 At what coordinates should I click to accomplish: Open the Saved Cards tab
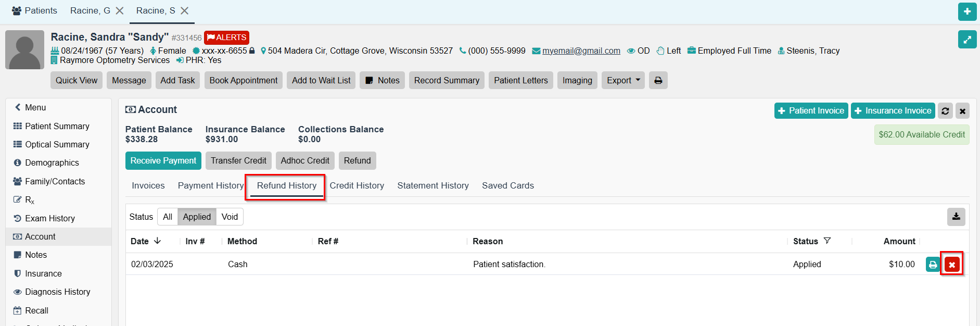click(x=507, y=186)
